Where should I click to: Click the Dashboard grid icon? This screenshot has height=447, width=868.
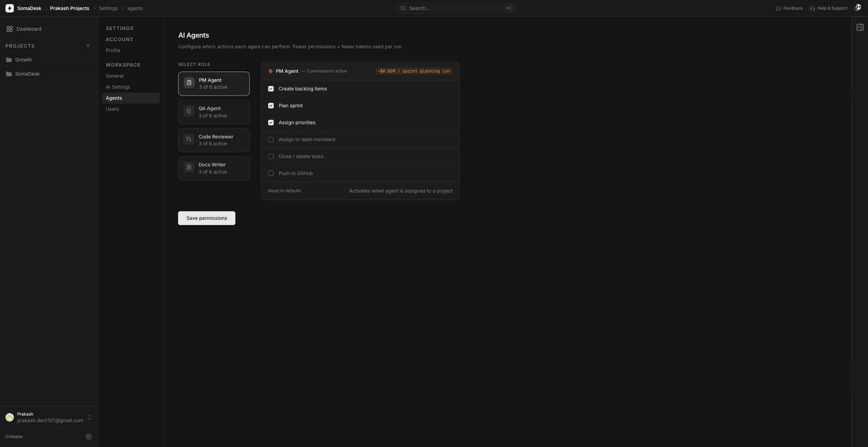[10, 29]
